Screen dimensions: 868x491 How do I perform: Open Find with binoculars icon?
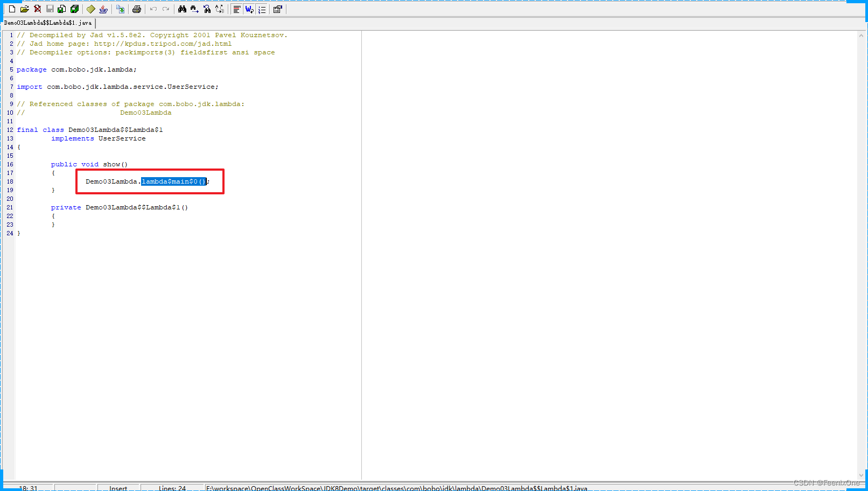(x=182, y=9)
